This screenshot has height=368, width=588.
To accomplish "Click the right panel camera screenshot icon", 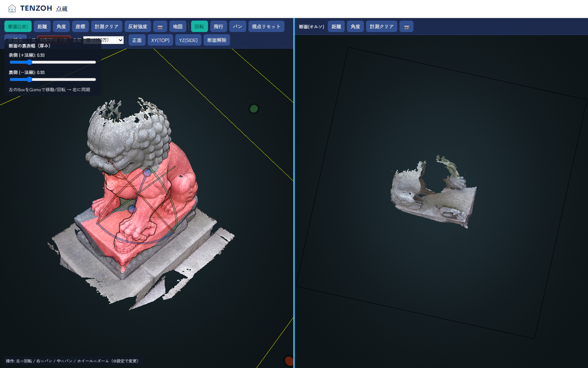I will [406, 26].
